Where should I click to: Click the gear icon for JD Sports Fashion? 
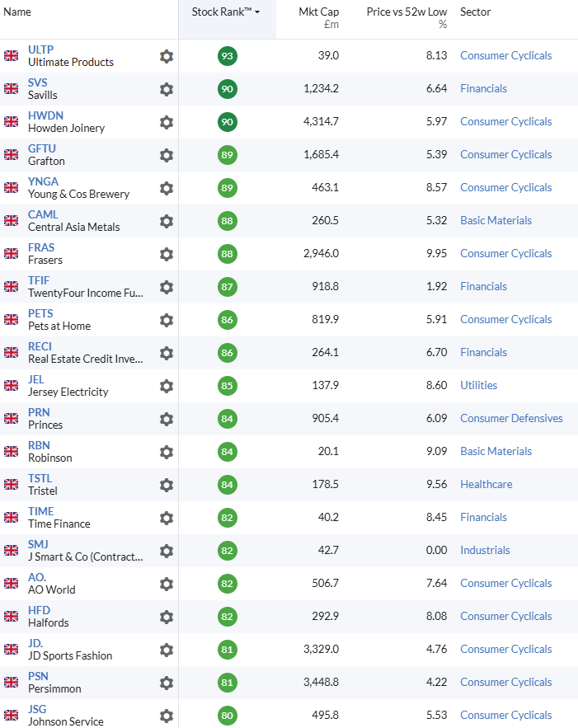[x=167, y=650]
